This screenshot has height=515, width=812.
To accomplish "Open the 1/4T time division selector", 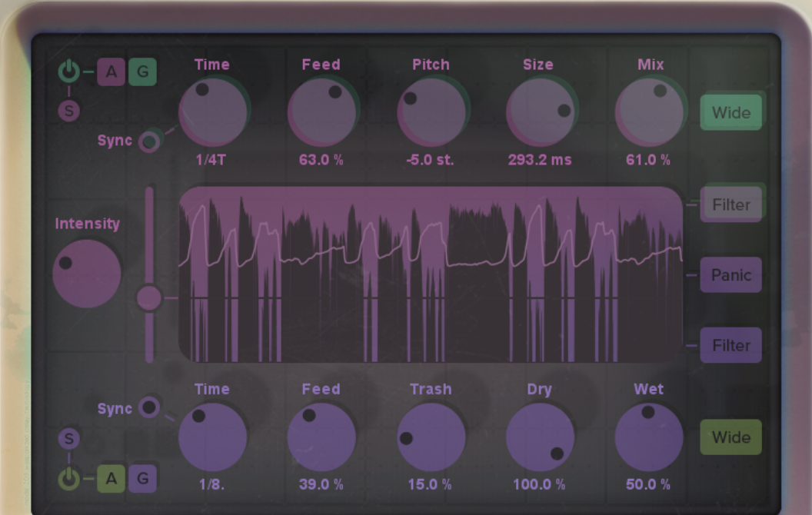I will (x=211, y=161).
